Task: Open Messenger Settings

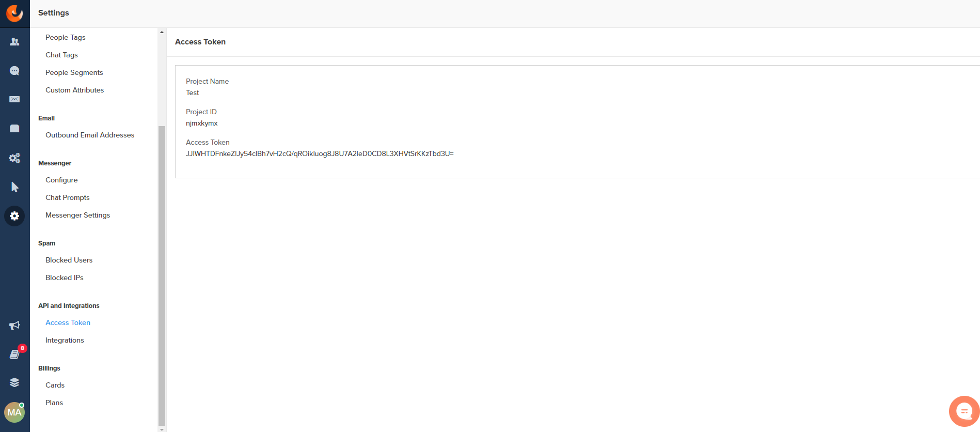Action: click(x=78, y=215)
